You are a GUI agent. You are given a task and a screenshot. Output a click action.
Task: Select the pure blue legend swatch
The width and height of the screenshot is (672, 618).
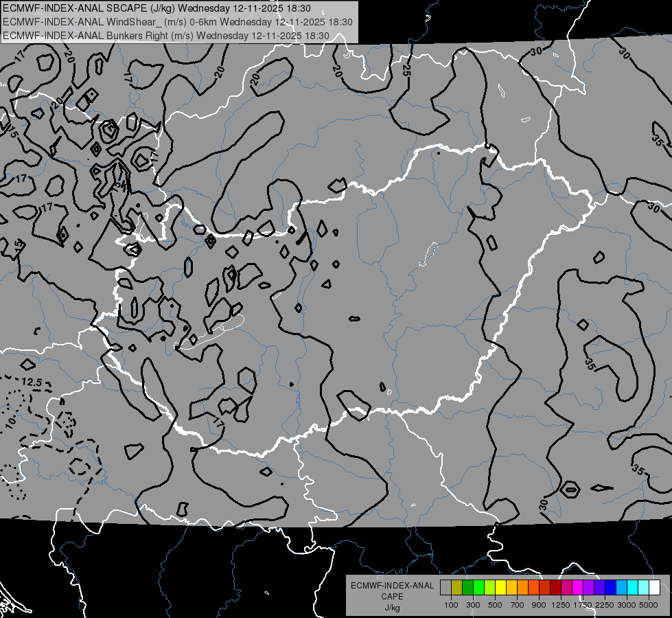coord(611,587)
